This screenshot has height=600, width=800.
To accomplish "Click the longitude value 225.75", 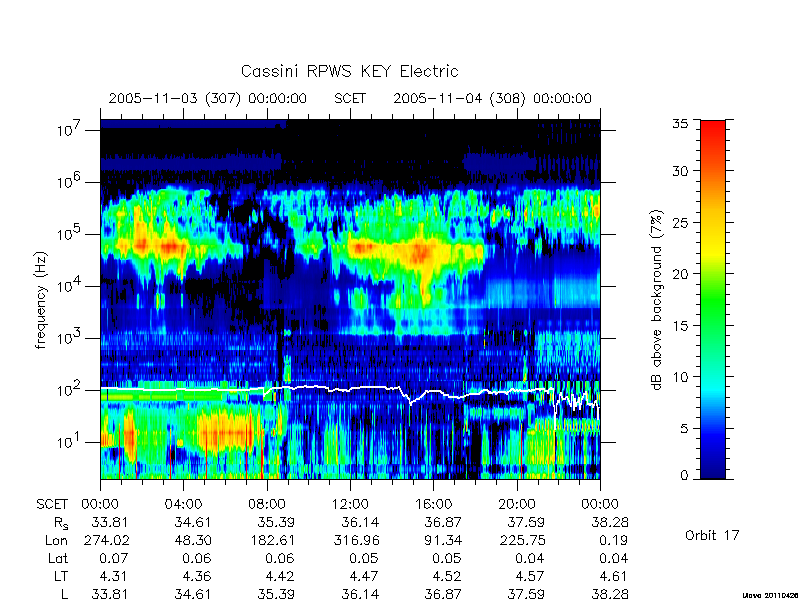I will (x=522, y=540).
